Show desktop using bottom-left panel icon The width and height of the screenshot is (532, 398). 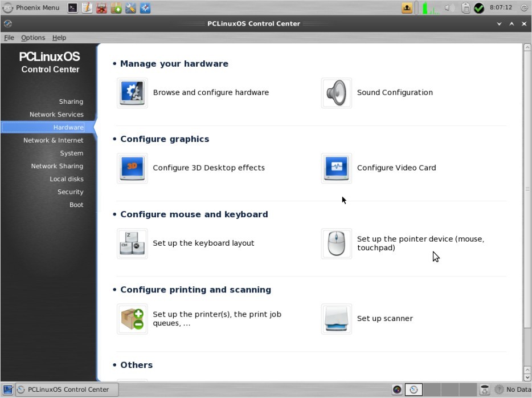click(8, 389)
